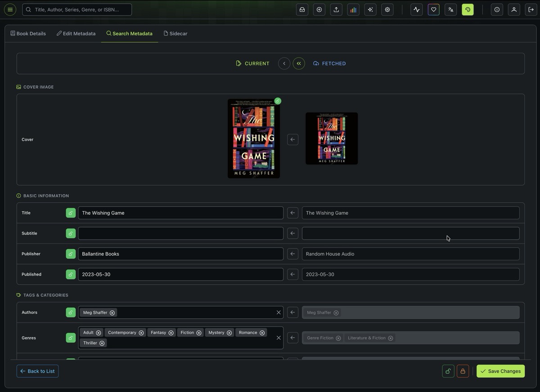This screenshot has height=392, width=540.
Task: Remove the Fantasy genre tag
Action: click(x=171, y=333)
